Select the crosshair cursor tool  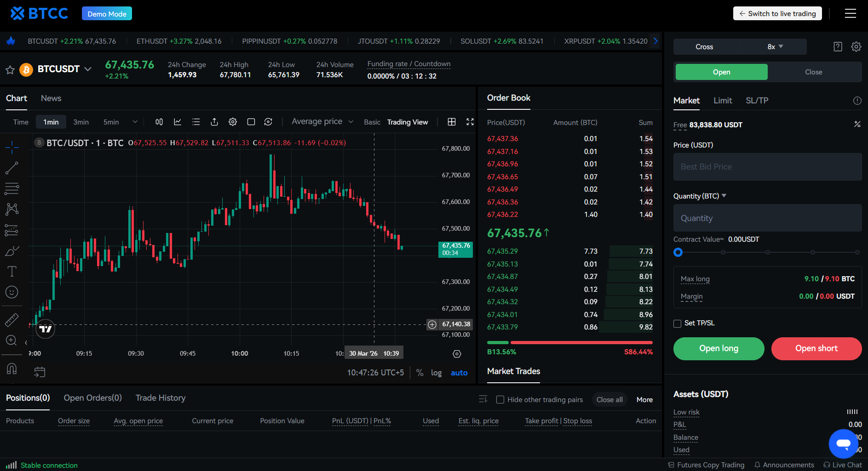pyautogui.click(x=11, y=148)
